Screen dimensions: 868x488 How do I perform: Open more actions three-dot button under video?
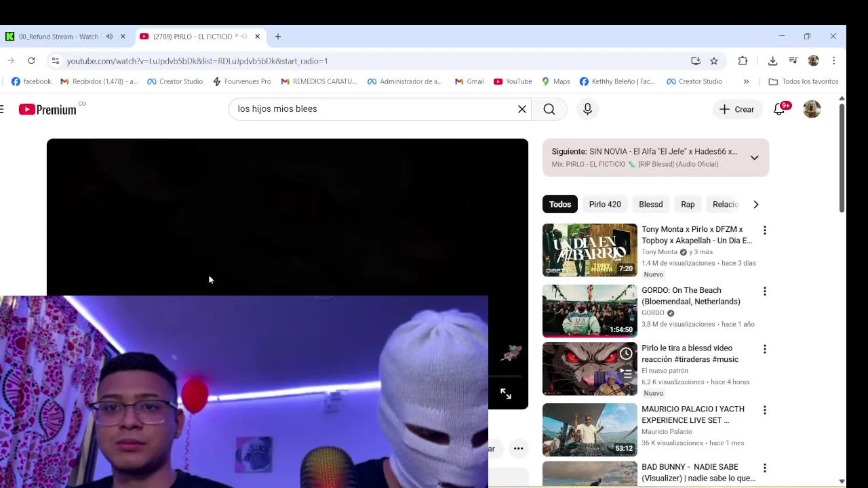518,448
